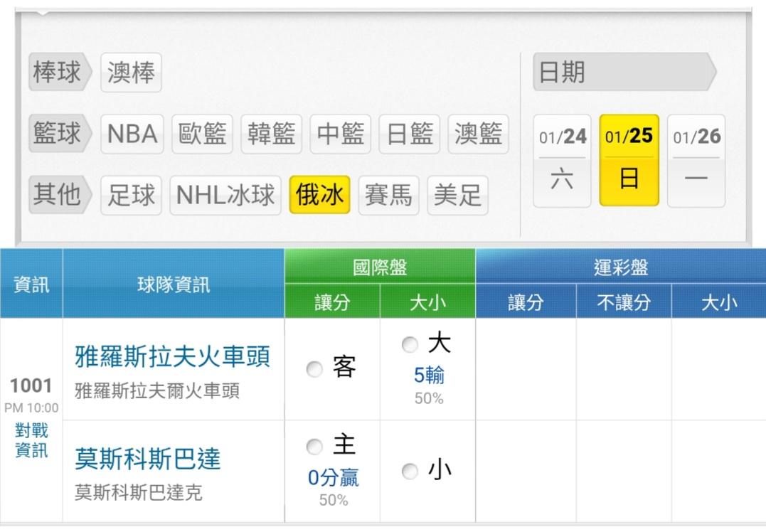The image size is (766, 532).
Task: Open 對戰資訊 matchup info link
Action: tap(31, 440)
